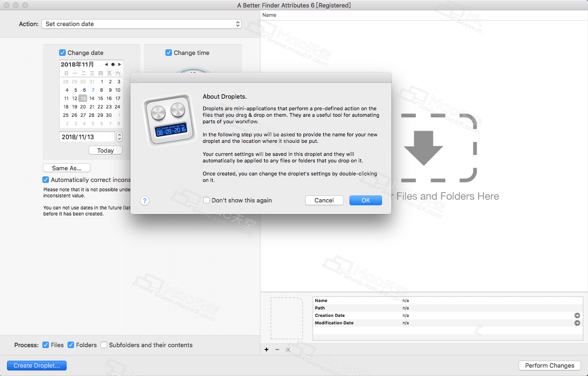Select day 18 in the calendar

66,107
